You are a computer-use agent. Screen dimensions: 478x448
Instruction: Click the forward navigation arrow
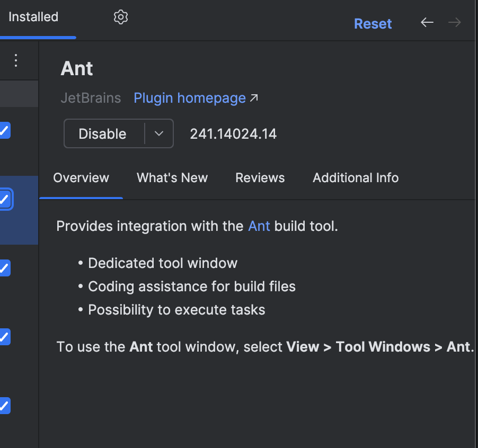[x=455, y=22]
